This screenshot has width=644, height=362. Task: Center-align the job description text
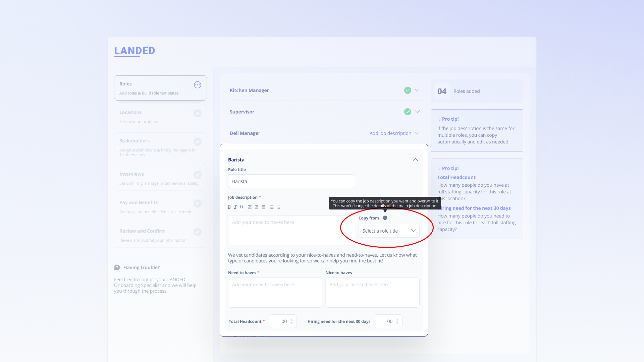click(x=250, y=207)
